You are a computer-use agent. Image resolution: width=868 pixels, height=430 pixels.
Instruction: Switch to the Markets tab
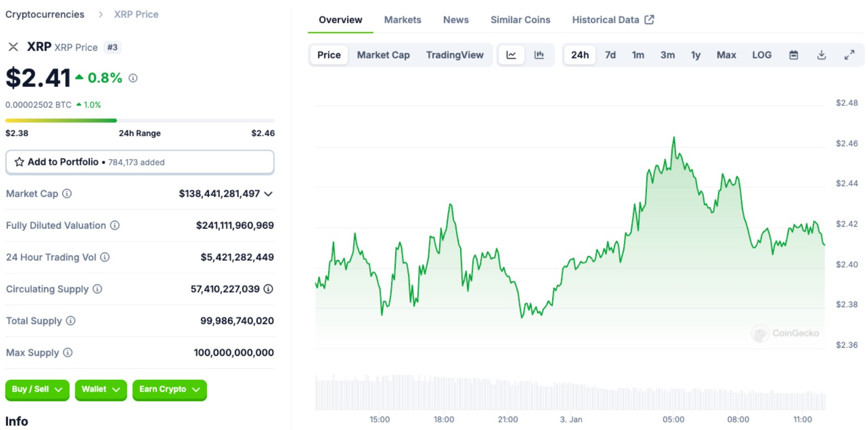click(402, 20)
